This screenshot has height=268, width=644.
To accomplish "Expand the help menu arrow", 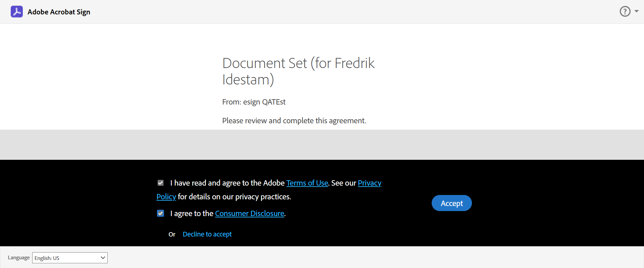I will (x=636, y=11).
